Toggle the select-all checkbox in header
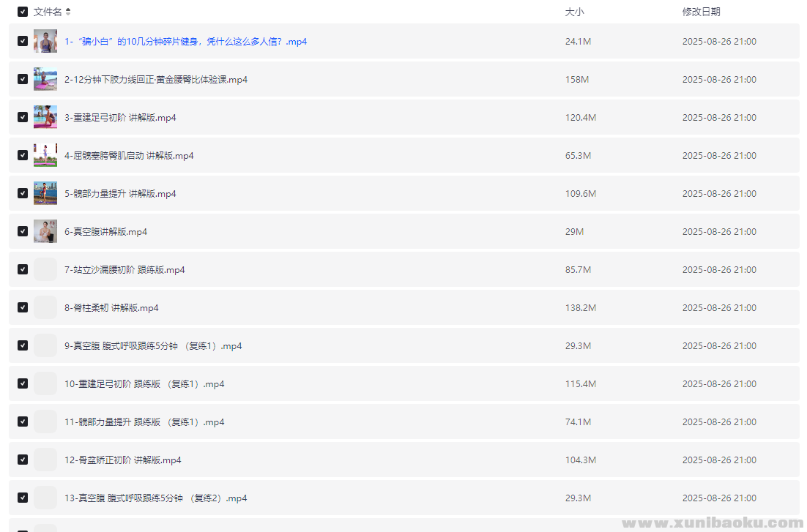Viewport: 807px width, 532px height. pos(23,12)
